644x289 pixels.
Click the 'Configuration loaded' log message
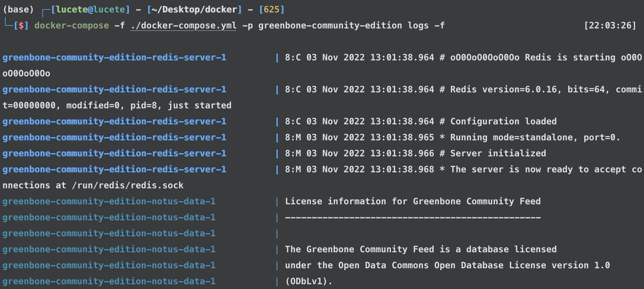click(503, 121)
